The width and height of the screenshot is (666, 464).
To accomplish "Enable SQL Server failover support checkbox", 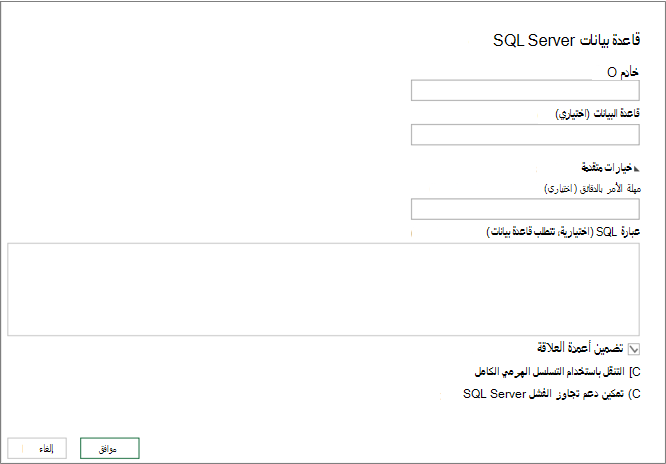I will (x=635, y=394).
